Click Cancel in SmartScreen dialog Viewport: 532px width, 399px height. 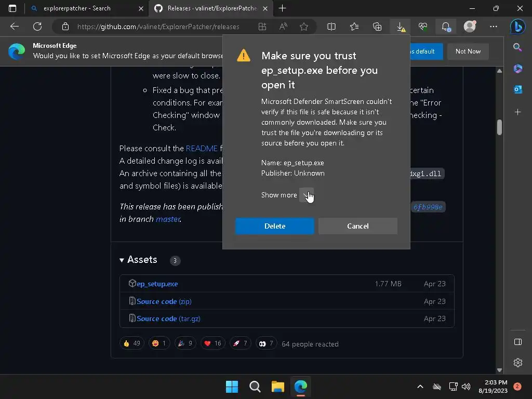point(358,226)
